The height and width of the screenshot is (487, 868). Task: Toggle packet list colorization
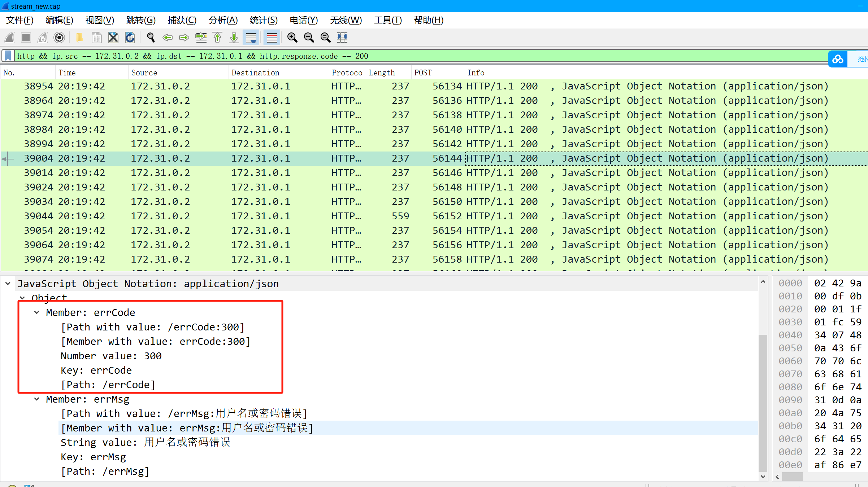click(x=272, y=38)
